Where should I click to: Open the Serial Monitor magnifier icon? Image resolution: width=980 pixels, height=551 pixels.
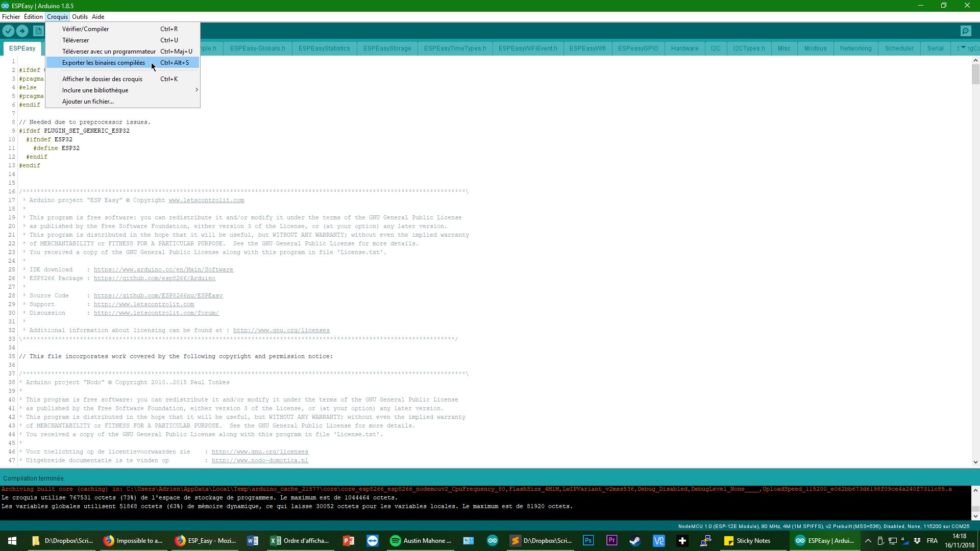[966, 31]
